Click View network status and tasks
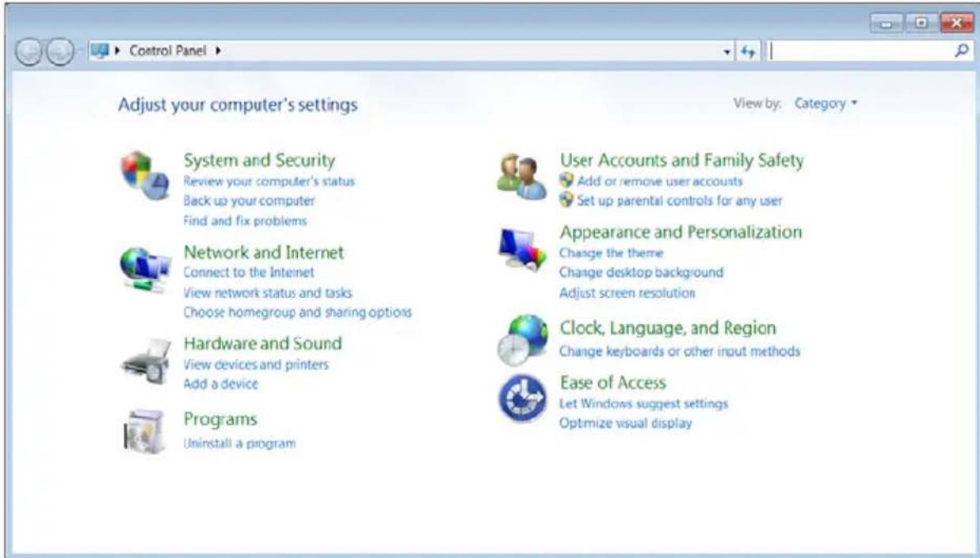Screen dimensions: 980x558 tap(268, 292)
